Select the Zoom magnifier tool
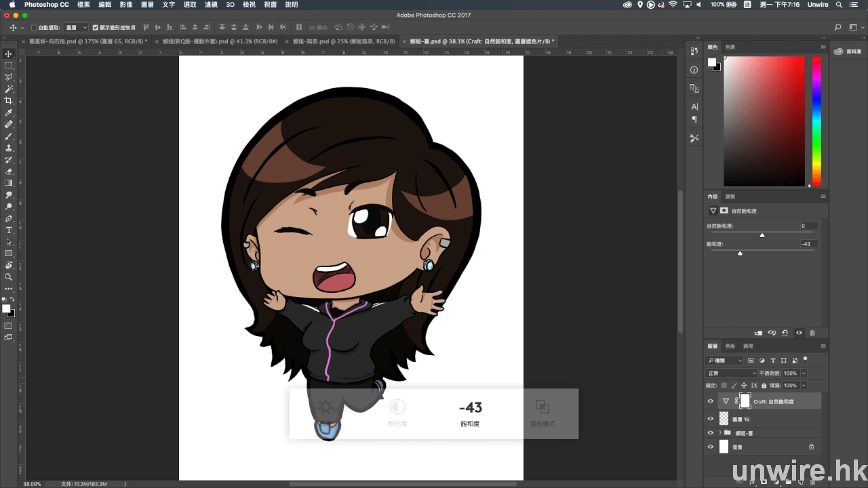This screenshot has height=488, width=868. pyautogui.click(x=9, y=277)
